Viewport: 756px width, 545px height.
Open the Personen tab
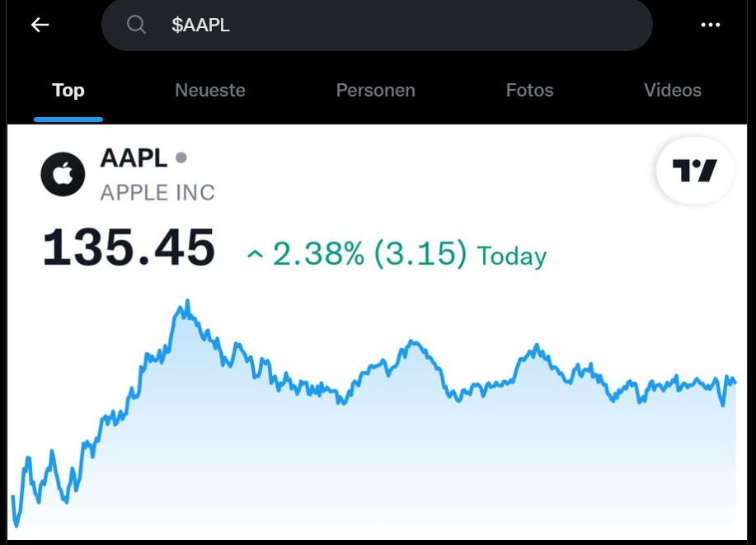click(376, 90)
